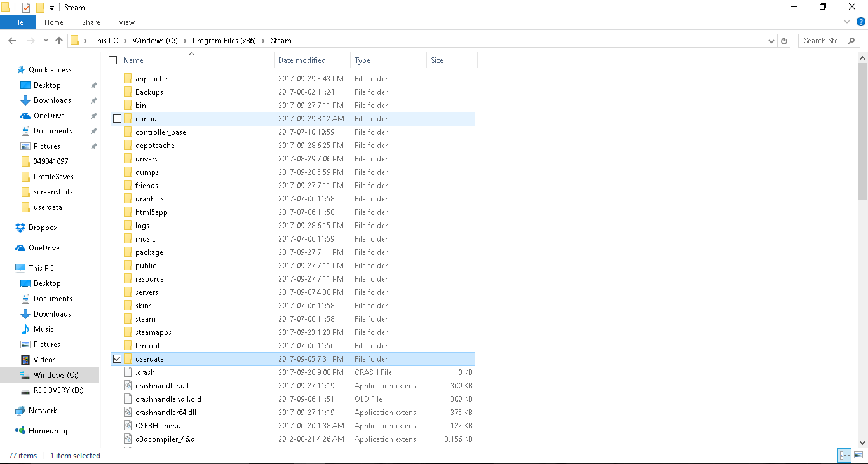The image size is (868, 464).
Task: Sort by the Size column header
Action: coord(452,60)
